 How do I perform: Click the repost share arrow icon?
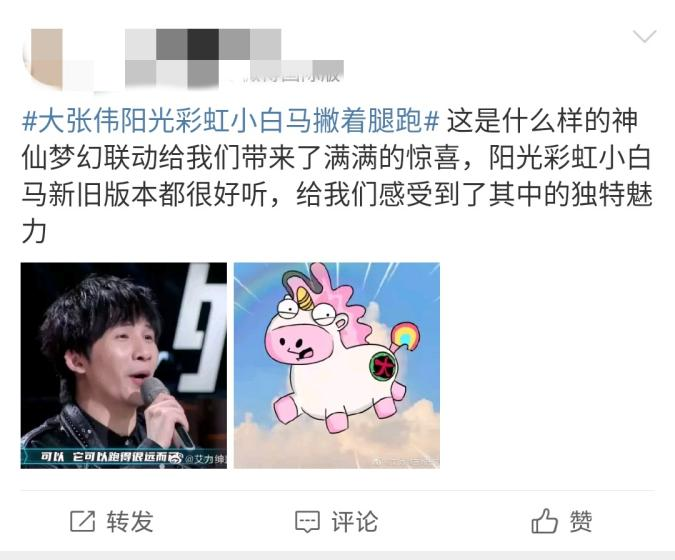point(82,521)
